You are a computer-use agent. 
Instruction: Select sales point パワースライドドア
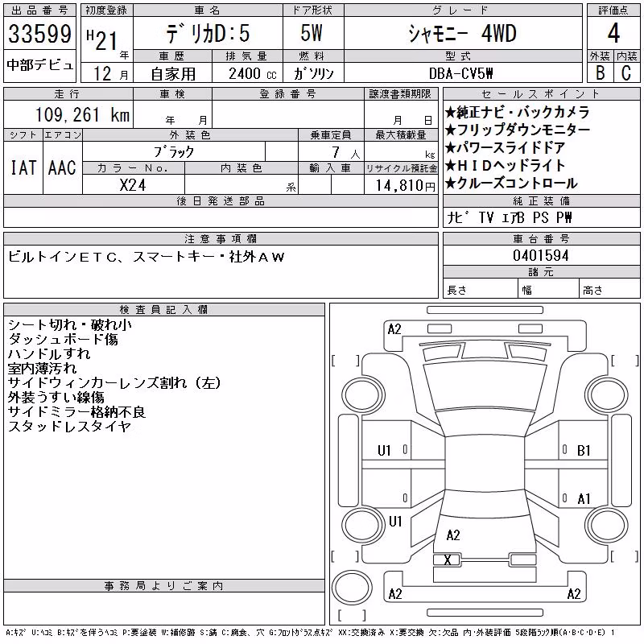[506, 148]
